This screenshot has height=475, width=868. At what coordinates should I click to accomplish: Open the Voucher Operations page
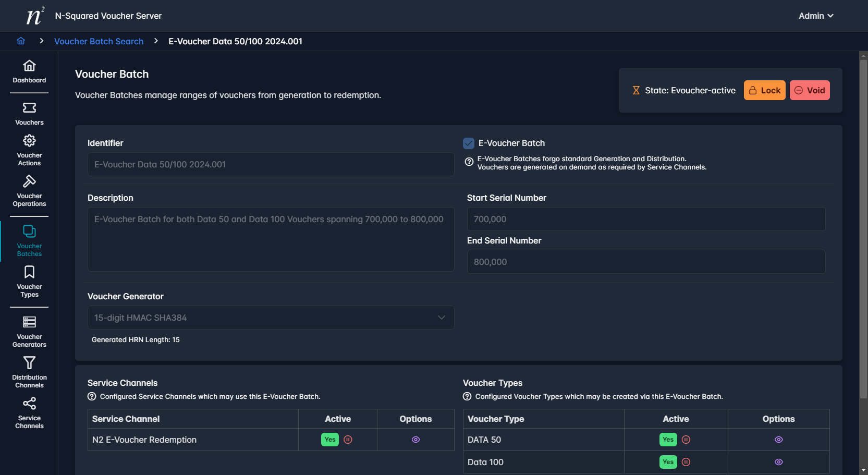coord(29,191)
